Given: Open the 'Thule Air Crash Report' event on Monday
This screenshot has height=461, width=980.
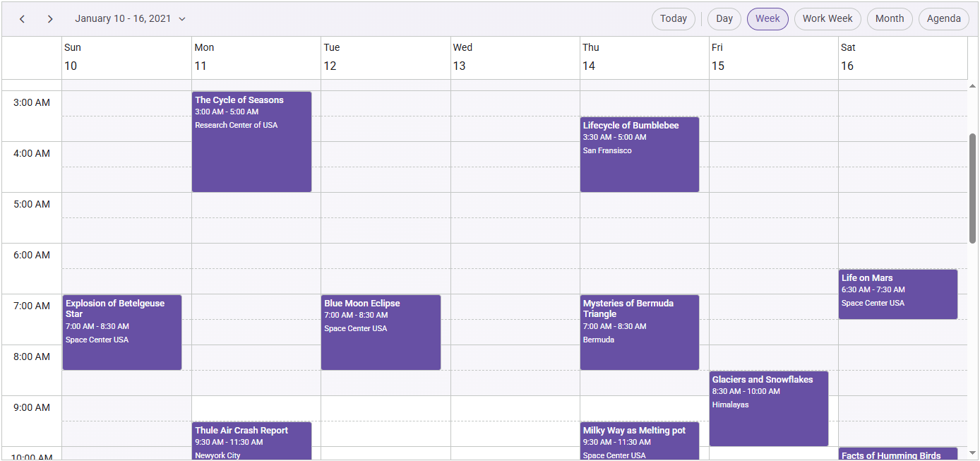Looking at the screenshot, I should click(x=251, y=438).
